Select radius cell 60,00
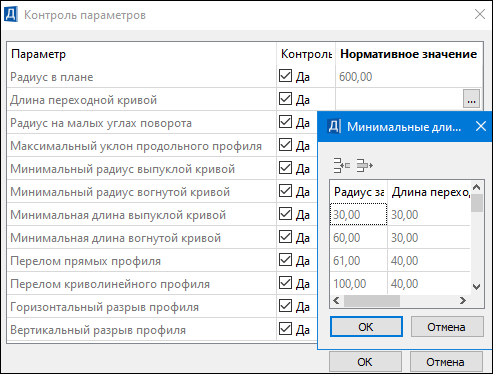The width and height of the screenshot is (493, 374). point(358,238)
